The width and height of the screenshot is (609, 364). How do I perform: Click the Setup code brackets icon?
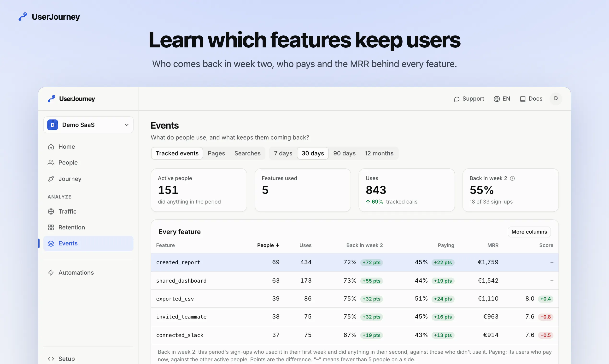[x=51, y=358]
